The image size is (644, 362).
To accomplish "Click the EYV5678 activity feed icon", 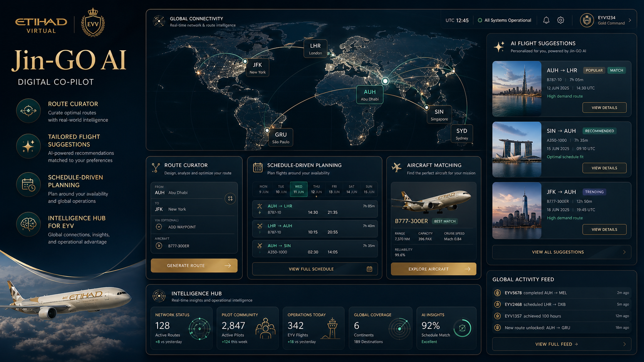I will 497,293.
